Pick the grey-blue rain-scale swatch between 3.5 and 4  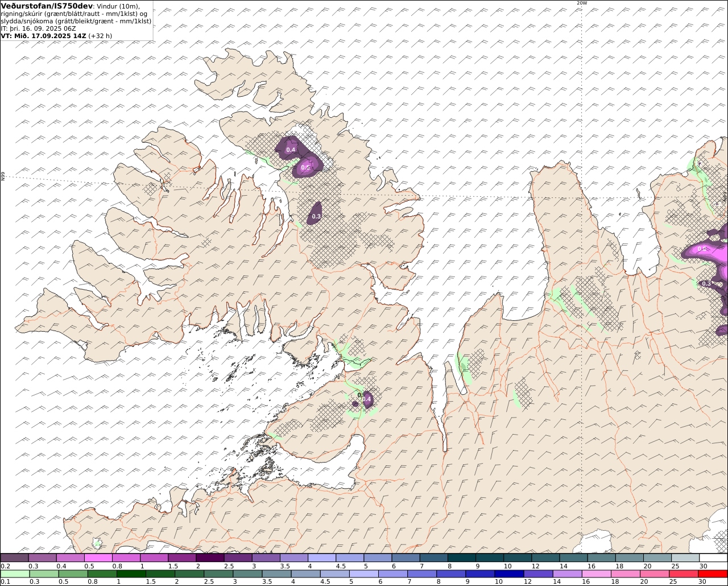coord(276,573)
